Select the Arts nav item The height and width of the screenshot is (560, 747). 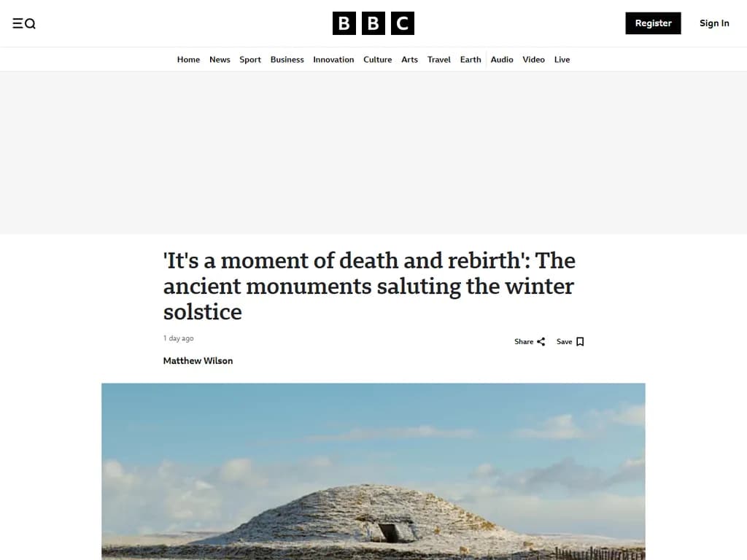click(410, 60)
